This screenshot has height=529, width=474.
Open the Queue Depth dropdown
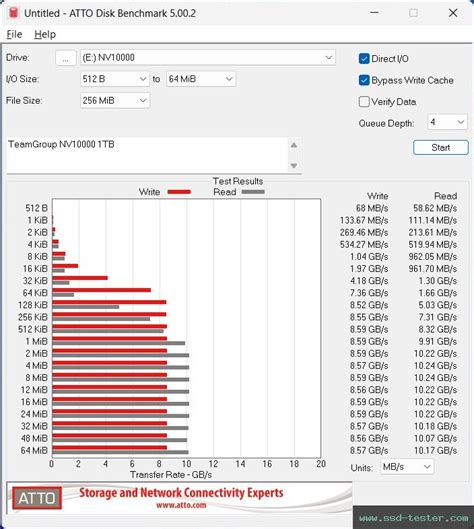(x=447, y=122)
